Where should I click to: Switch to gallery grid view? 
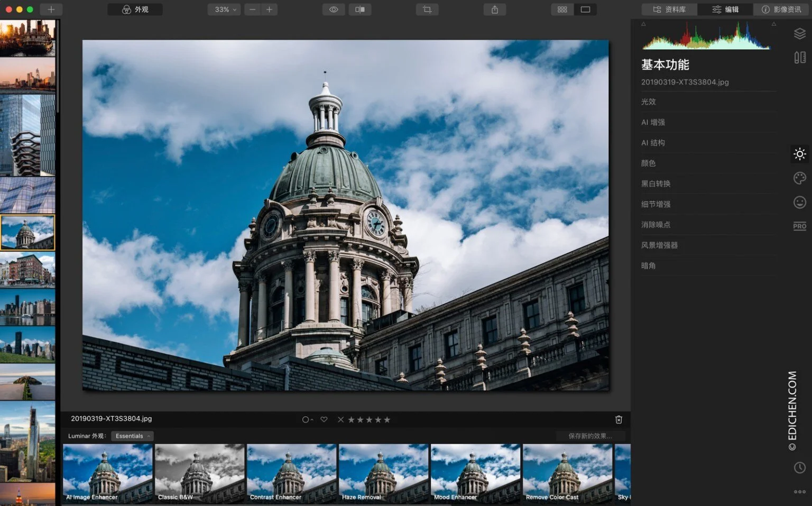click(562, 10)
